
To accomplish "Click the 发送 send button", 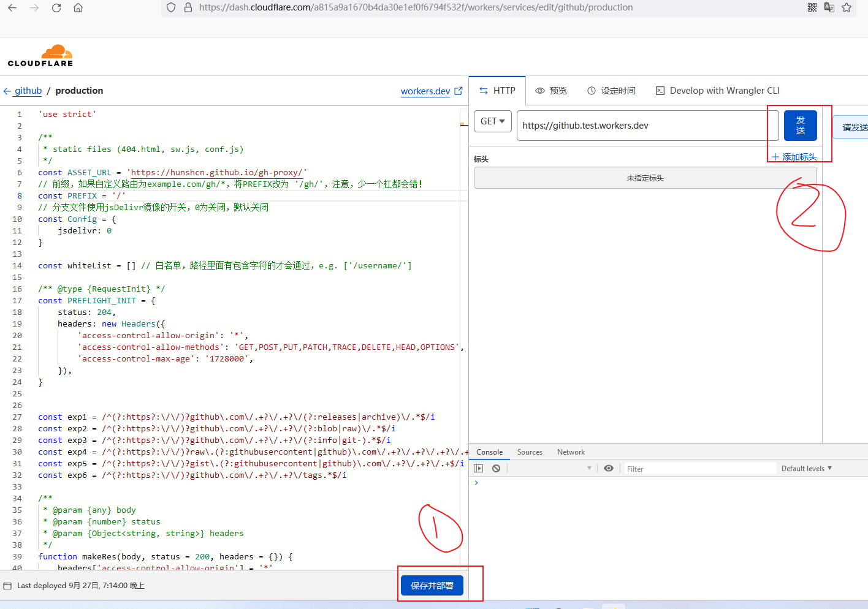I will point(800,126).
